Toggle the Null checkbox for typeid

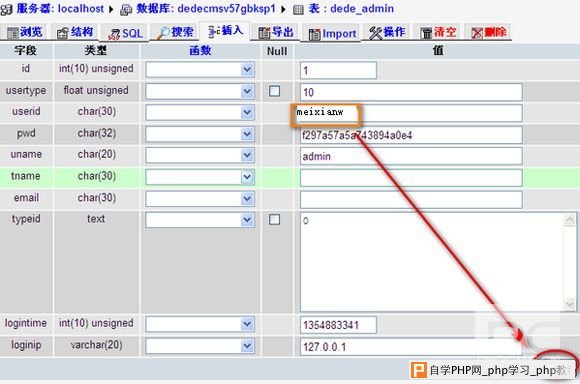pyautogui.click(x=274, y=220)
